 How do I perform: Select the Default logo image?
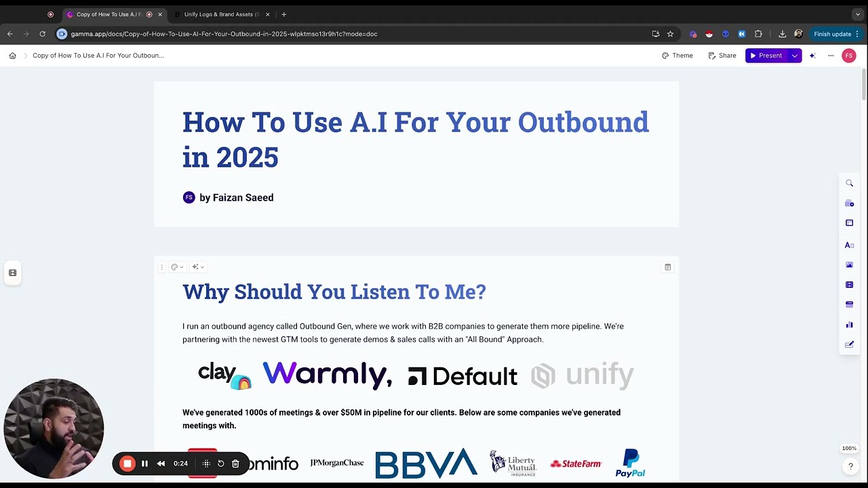pos(462,376)
